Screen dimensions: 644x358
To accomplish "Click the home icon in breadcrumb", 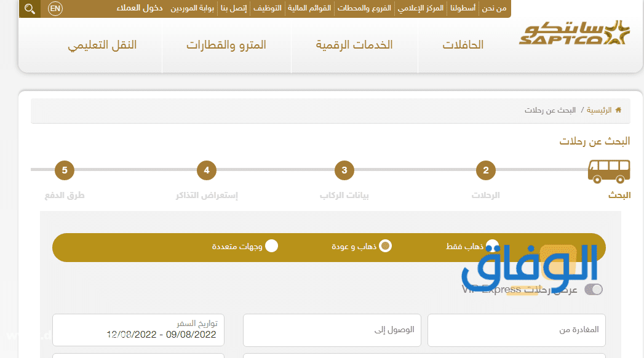I will (618, 110).
